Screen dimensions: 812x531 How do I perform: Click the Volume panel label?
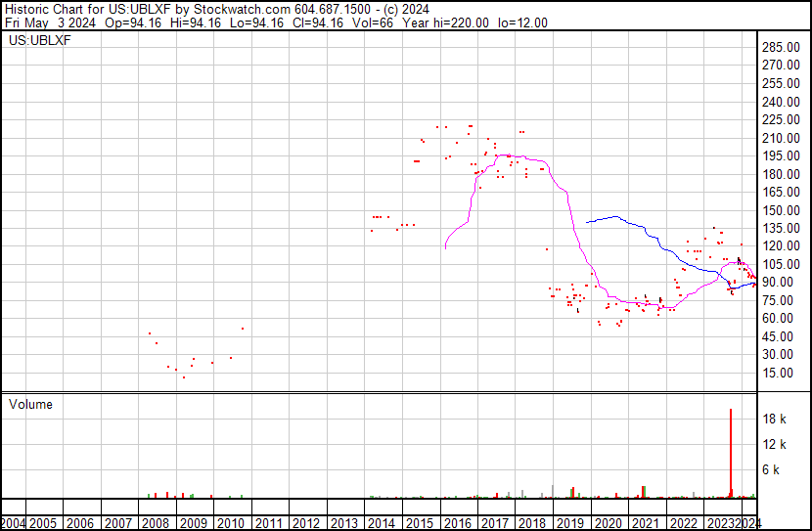pyautogui.click(x=30, y=404)
